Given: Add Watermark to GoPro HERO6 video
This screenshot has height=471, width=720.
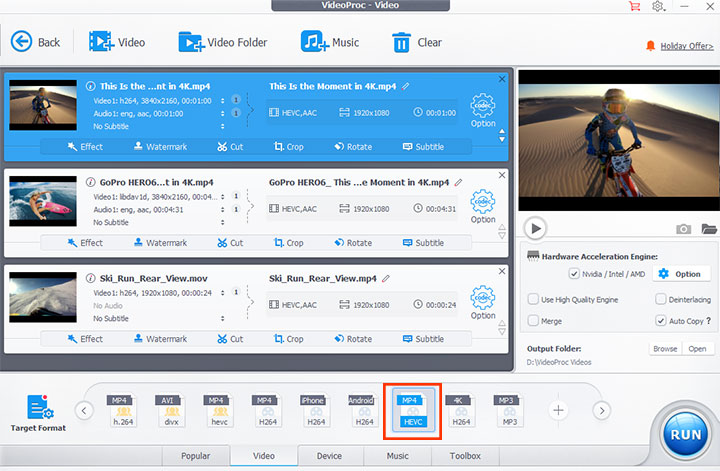Looking at the screenshot, I should (160, 243).
